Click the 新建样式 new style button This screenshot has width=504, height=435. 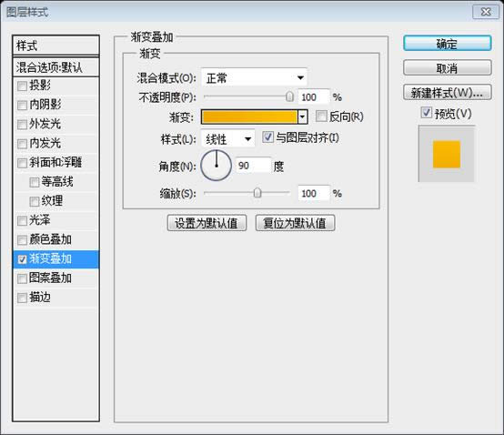[447, 93]
